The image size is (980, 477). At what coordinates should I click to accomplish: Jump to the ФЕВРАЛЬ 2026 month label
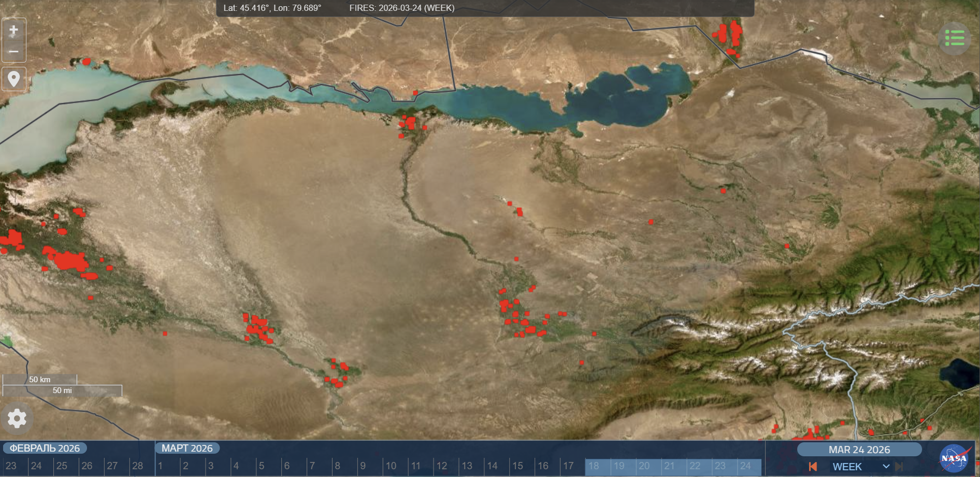[45, 448]
